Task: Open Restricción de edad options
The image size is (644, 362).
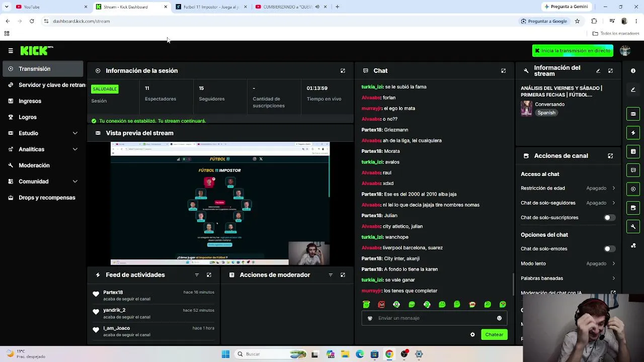Action: pyautogui.click(x=568, y=188)
